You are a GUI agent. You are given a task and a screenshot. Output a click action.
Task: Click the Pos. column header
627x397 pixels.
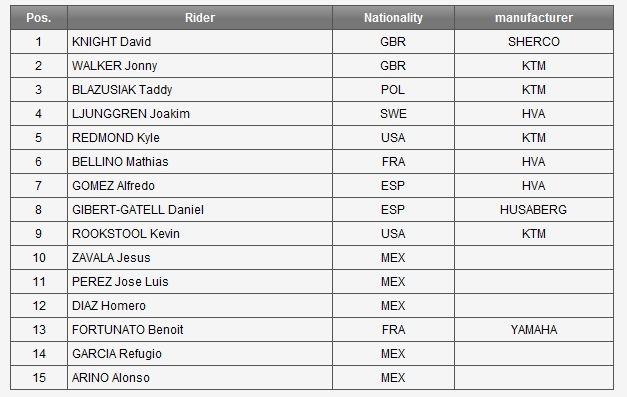click(x=39, y=18)
